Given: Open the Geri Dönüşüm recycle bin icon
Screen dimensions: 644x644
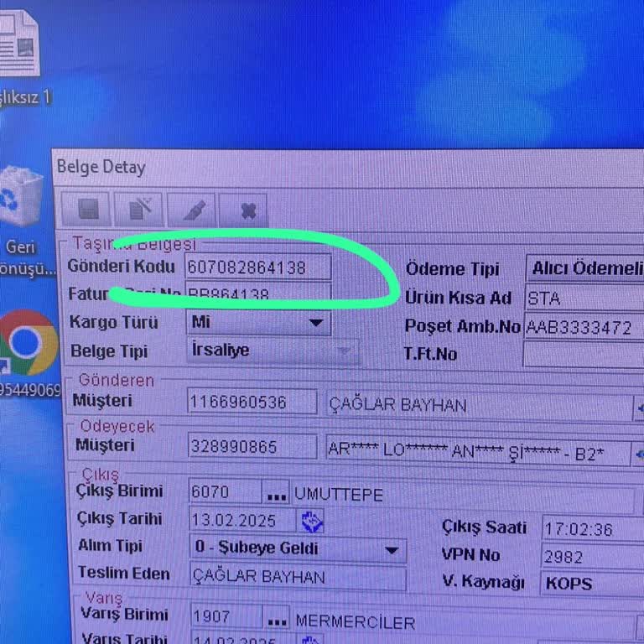Looking at the screenshot, I should point(20,196).
